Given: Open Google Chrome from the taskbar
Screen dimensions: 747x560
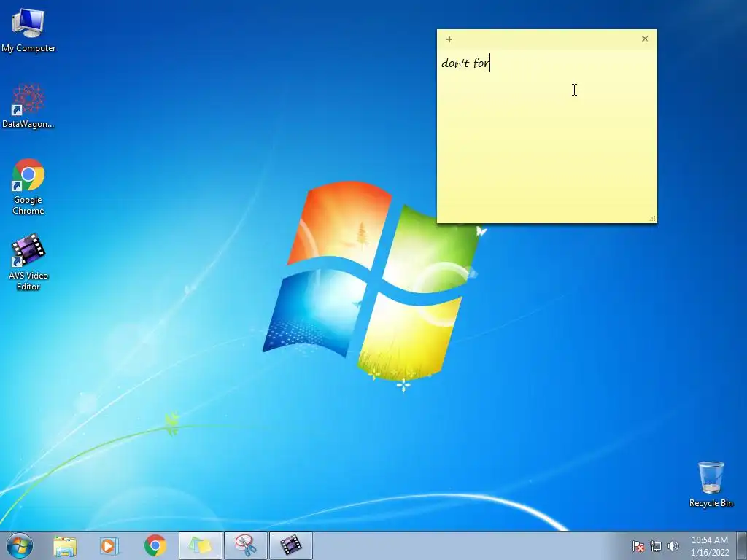Looking at the screenshot, I should point(155,545).
